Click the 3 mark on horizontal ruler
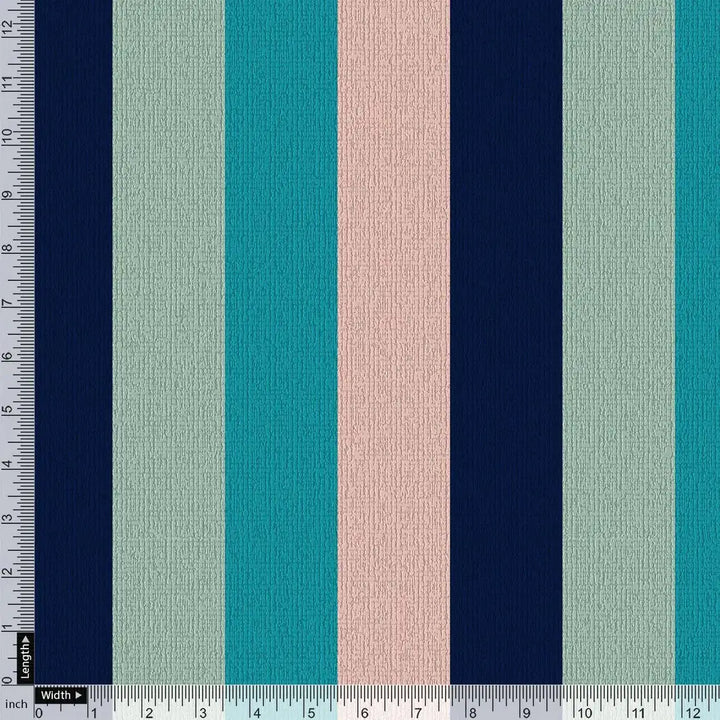The image size is (720, 720). coord(206,712)
